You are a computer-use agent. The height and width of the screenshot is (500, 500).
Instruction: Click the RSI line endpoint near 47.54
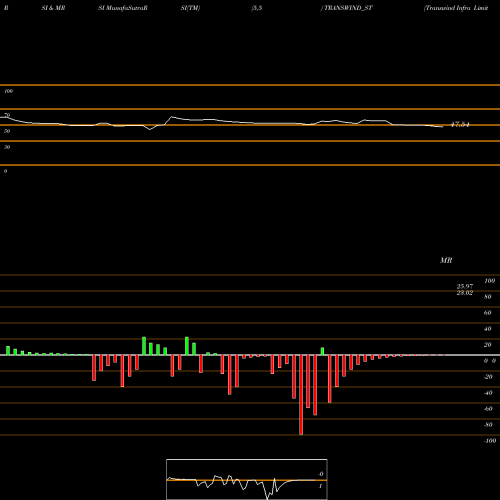coord(442,127)
